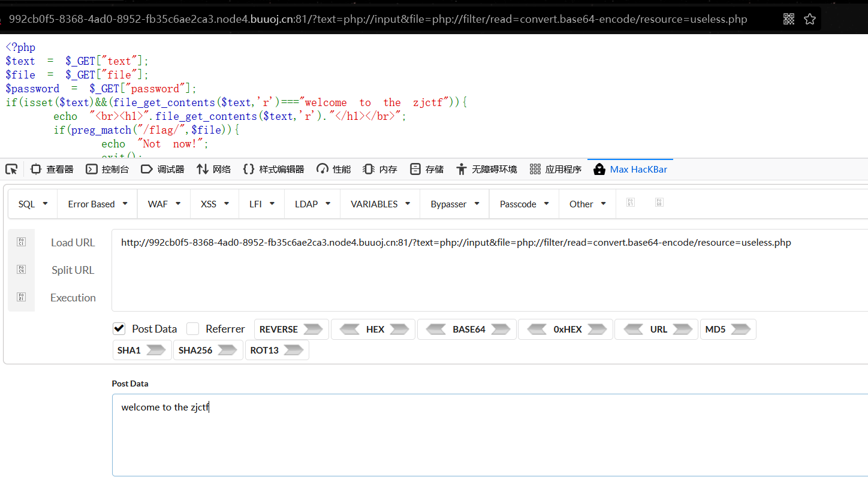Open the XSS dropdown menu
Viewport: 868px width, 477px height.
coord(215,204)
